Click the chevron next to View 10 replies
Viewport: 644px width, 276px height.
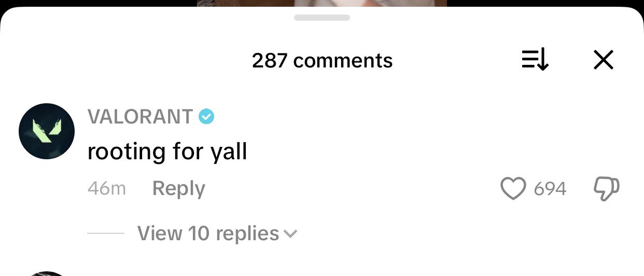[291, 234]
